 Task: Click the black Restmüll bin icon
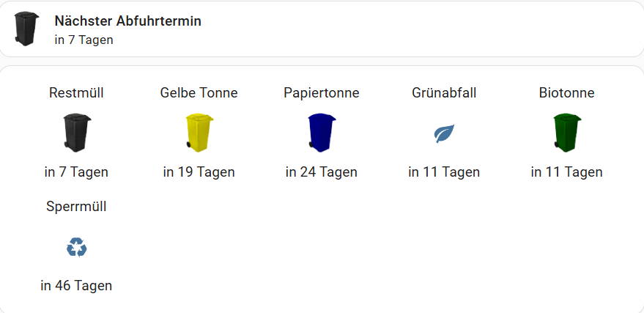click(76, 133)
